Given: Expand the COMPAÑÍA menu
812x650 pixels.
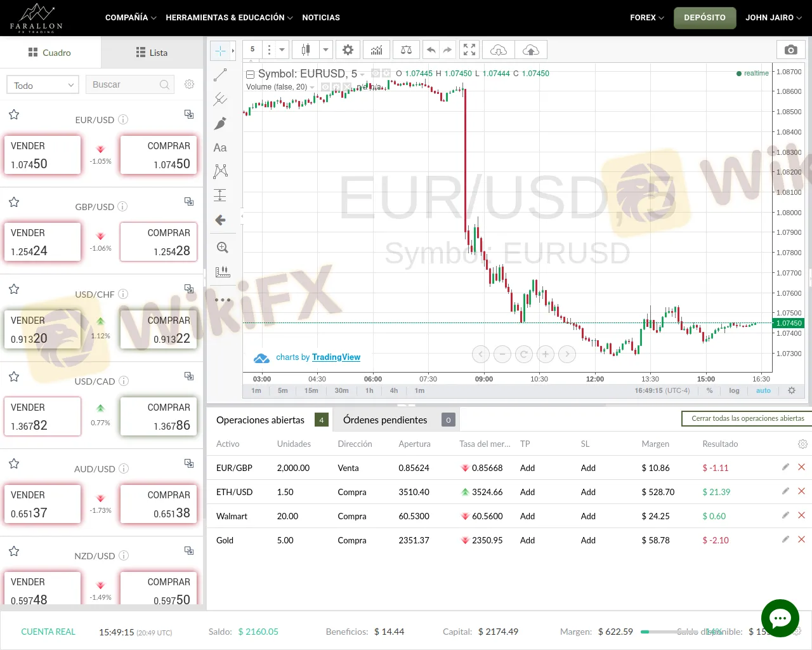Looking at the screenshot, I should point(131,18).
